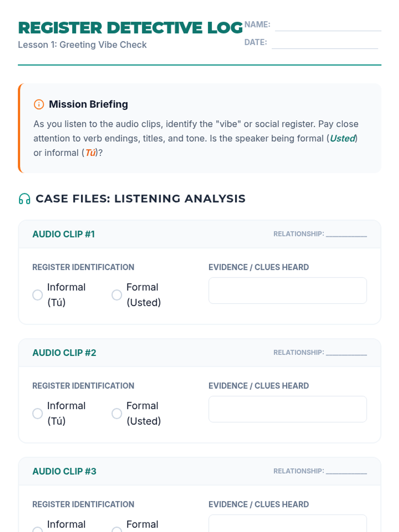Click the Mission Briefing info icon
Screen dimensions: 399x532
coord(39,104)
